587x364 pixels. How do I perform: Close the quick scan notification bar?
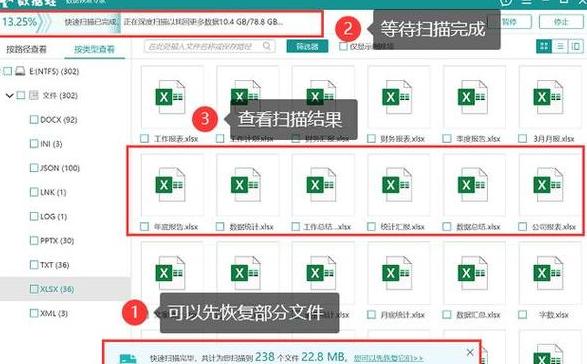coord(470,352)
